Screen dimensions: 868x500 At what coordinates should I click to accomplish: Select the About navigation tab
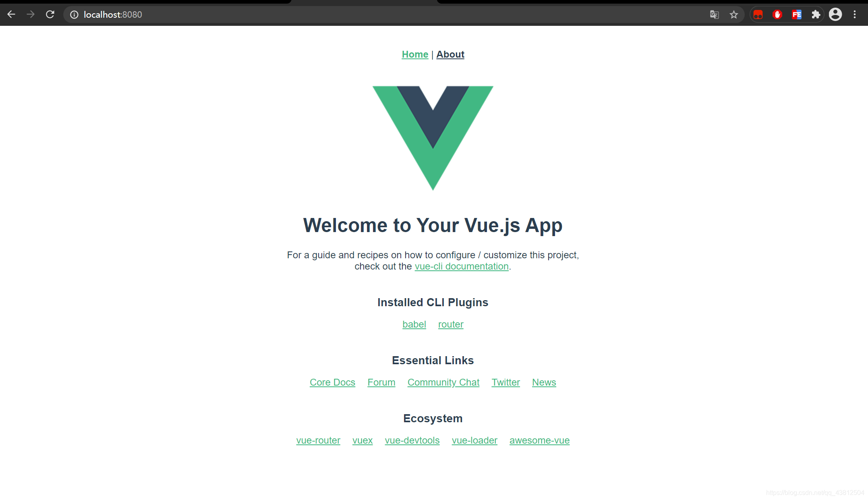pyautogui.click(x=450, y=54)
